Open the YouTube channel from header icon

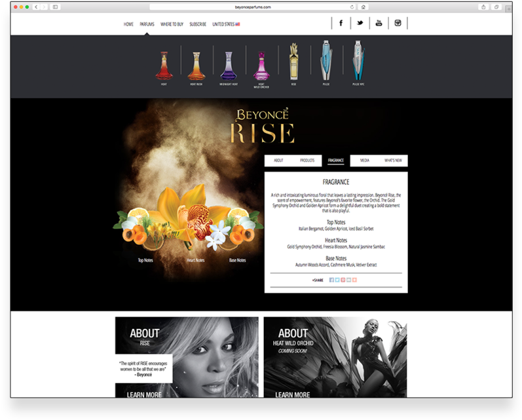point(379,23)
